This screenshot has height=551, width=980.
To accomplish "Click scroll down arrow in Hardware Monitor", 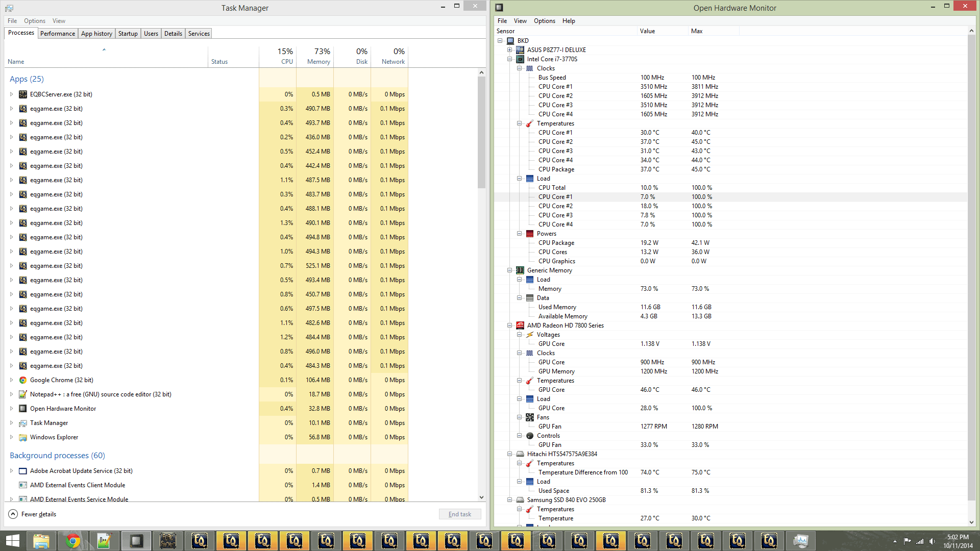I will (971, 522).
